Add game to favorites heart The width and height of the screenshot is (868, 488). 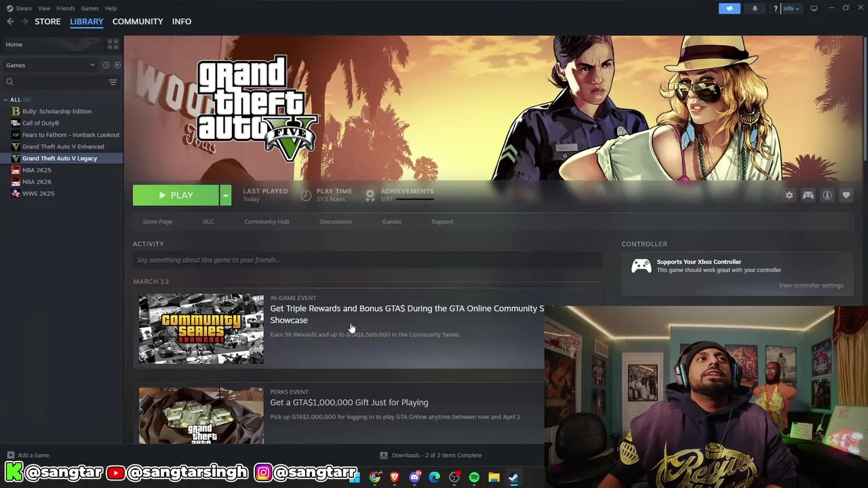[x=846, y=195]
